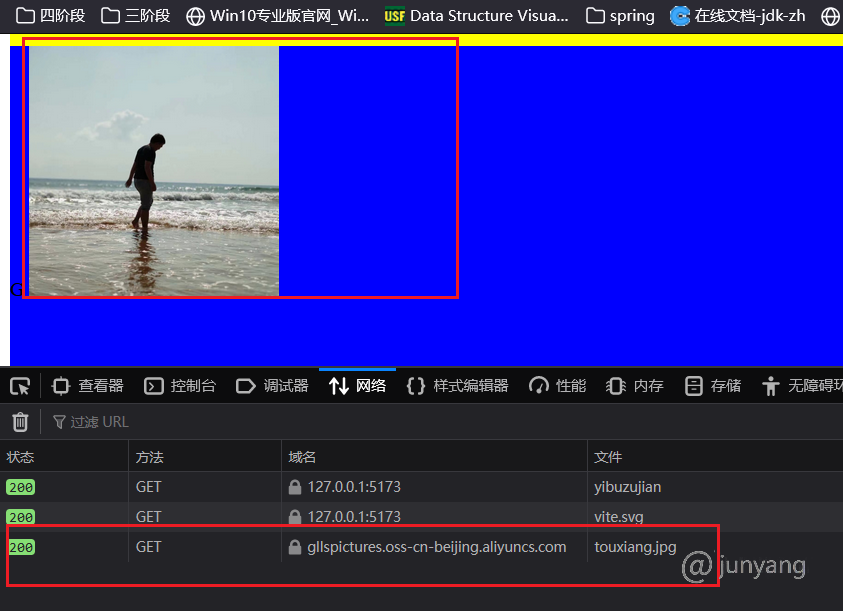Select the 网络 network tab
This screenshot has height=611, width=843.
358,386
